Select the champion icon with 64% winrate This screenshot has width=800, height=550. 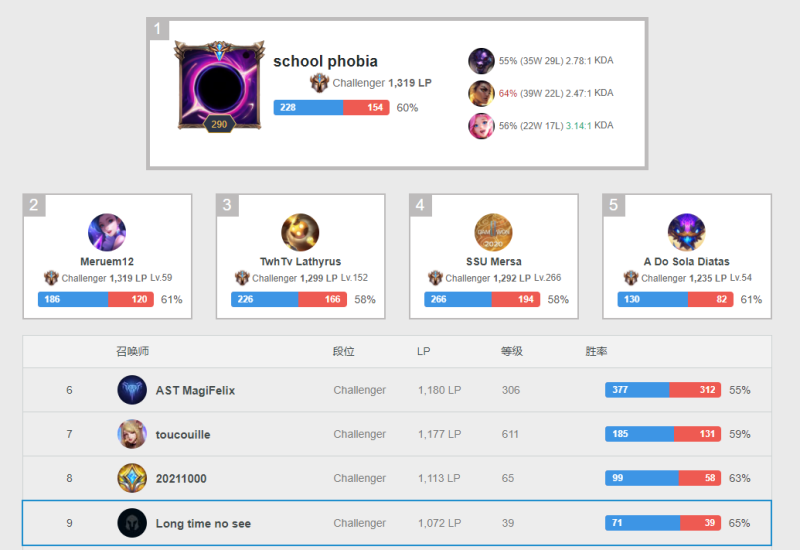481,93
